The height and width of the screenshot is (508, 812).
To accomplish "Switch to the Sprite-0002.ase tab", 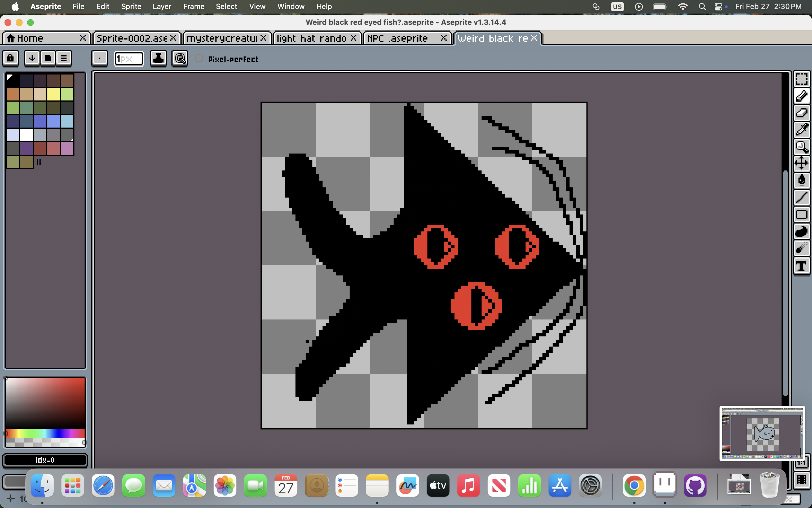I will point(136,38).
